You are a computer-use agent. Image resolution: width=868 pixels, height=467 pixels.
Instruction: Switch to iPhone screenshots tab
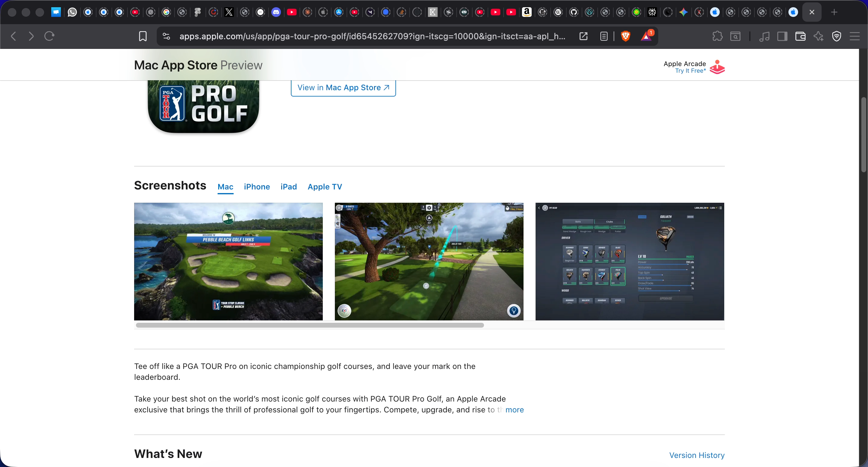[257, 187]
